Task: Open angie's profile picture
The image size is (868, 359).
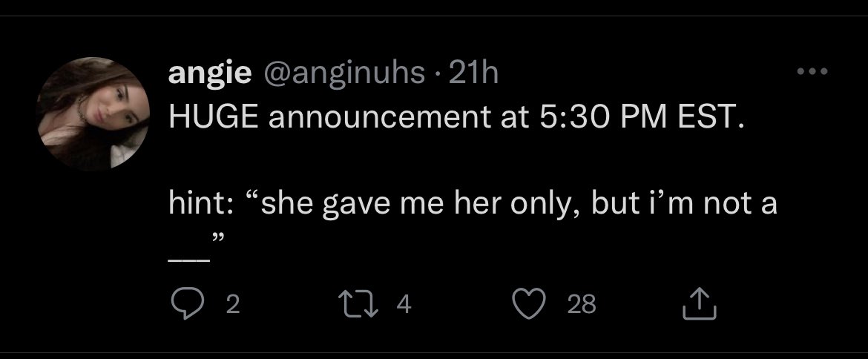Action: pos(93,113)
